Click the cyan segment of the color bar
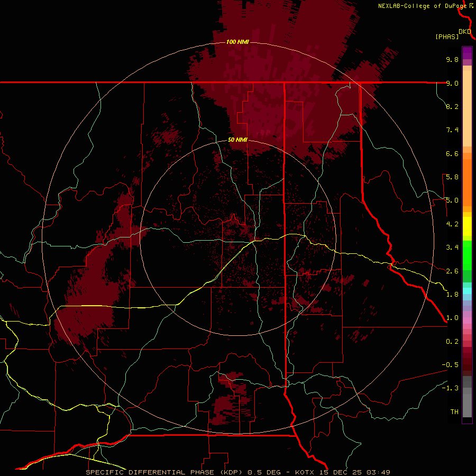The image size is (476, 476). coord(467,290)
